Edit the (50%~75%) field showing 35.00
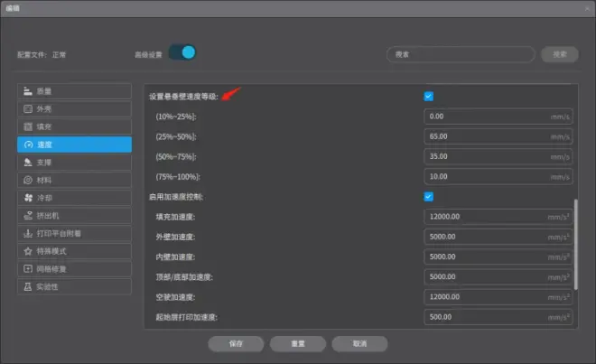596x364 pixels. pyautogui.click(x=498, y=156)
